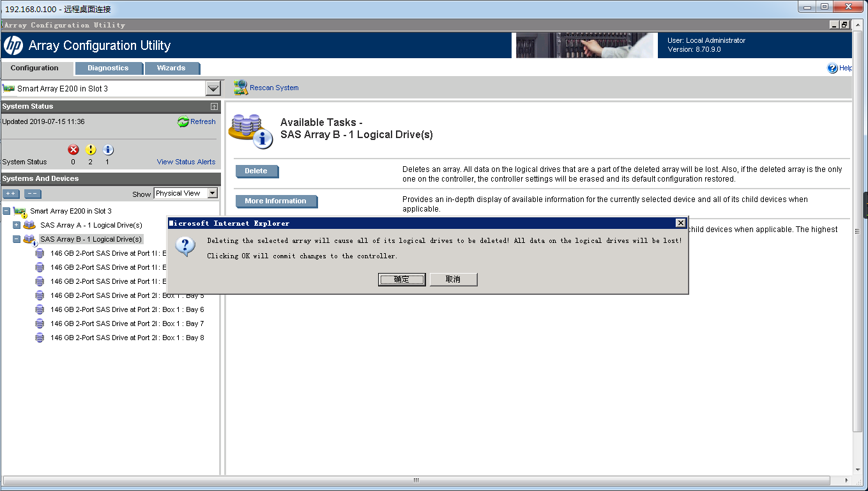Select Smart Array E200 in Slot 3 tree item
Viewport: 868px width, 491px height.
[x=71, y=211]
